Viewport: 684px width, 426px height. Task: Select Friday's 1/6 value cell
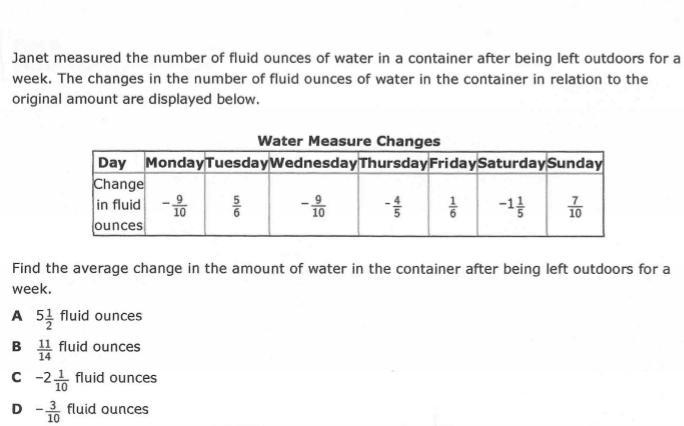point(453,205)
